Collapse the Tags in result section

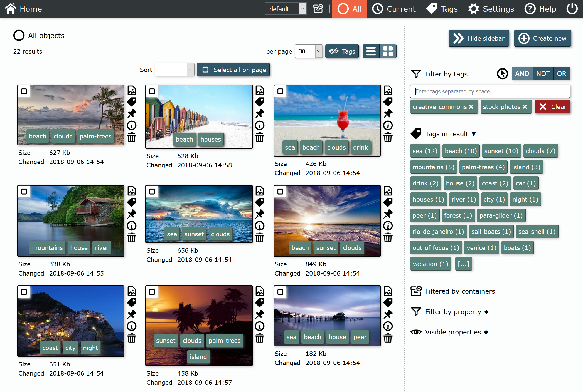coord(474,134)
